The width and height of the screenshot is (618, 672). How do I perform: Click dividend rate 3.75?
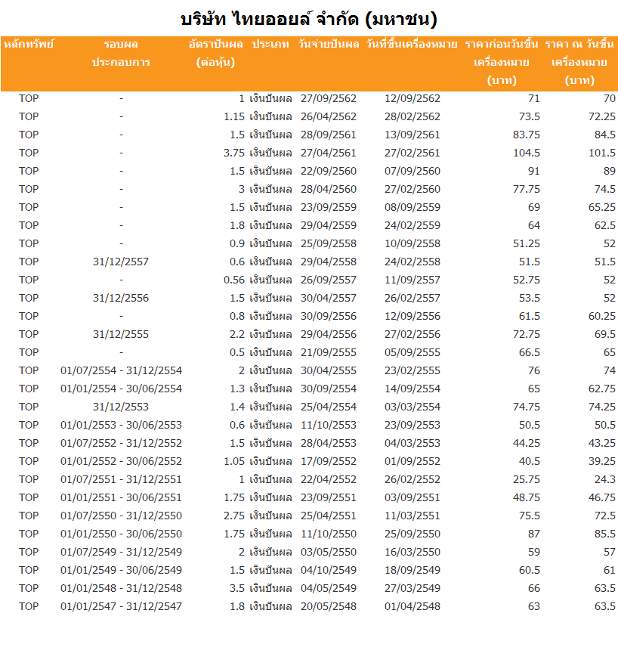click(x=234, y=153)
